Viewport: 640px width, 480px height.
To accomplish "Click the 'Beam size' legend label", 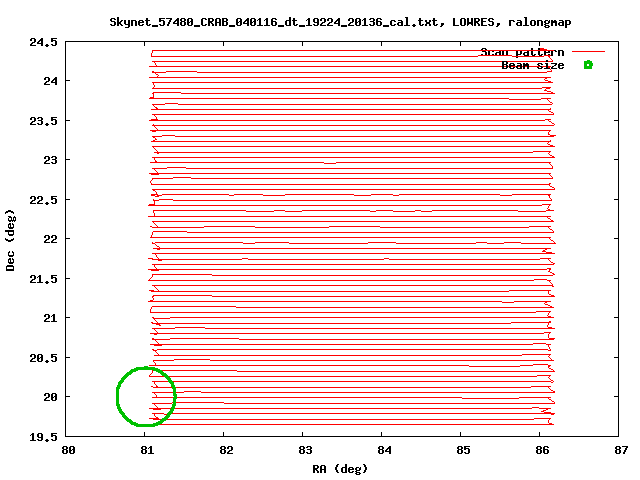I will pyautogui.click(x=533, y=65).
